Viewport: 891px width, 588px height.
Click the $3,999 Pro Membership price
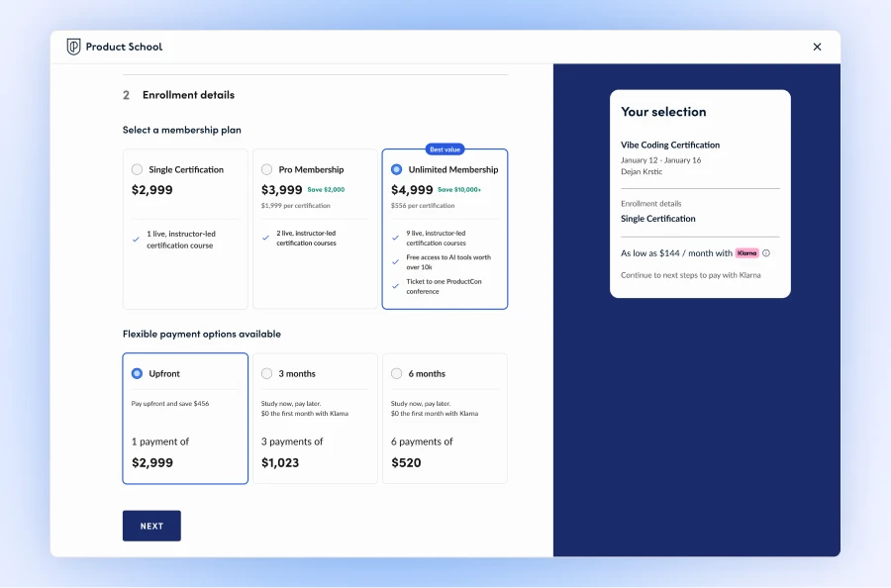click(x=282, y=190)
